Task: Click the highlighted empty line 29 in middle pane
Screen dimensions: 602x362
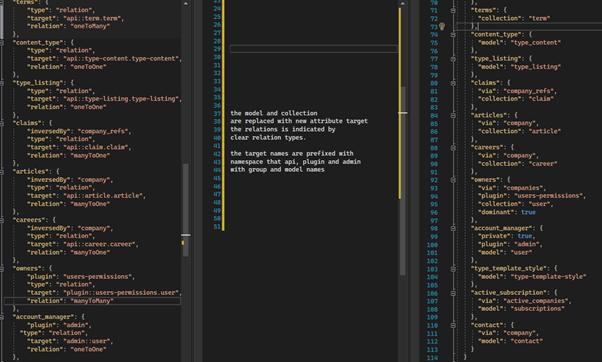Action: click(313, 49)
